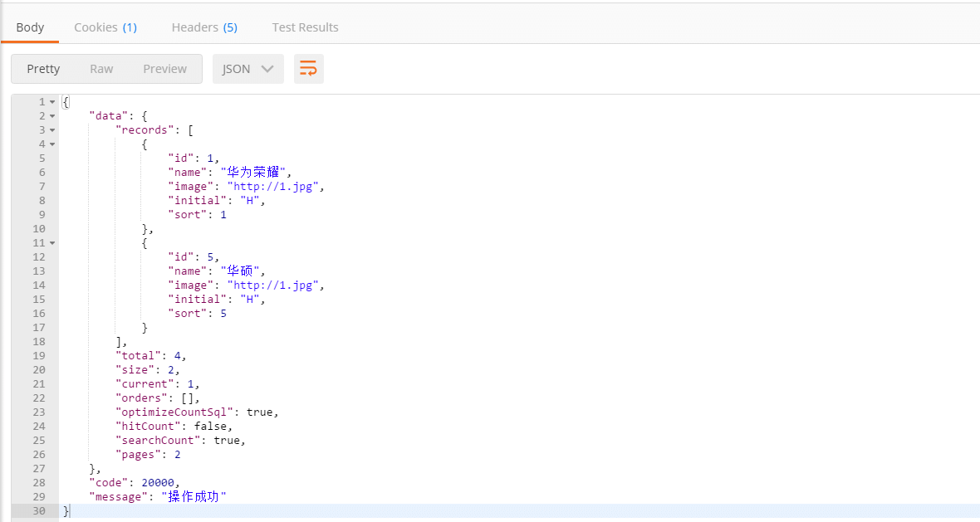
Task: Open the Cookies (1) tab
Action: [x=105, y=27]
